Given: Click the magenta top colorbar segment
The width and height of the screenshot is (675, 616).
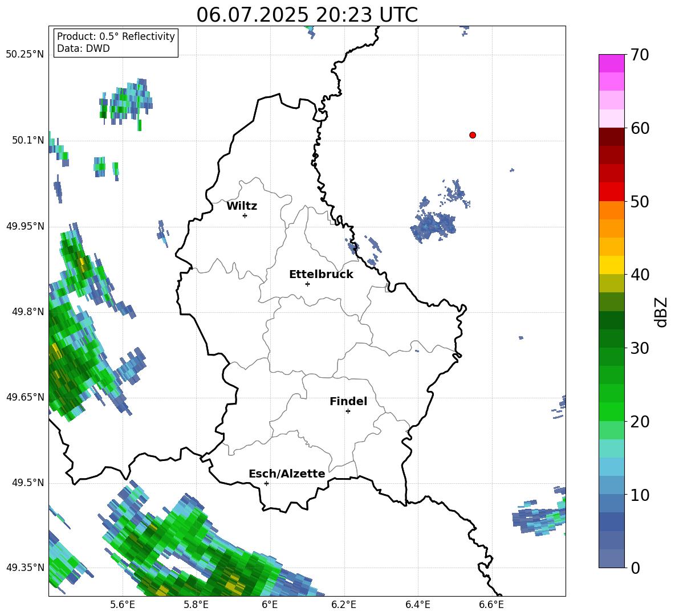Looking at the screenshot, I should [x=611, y=64].
